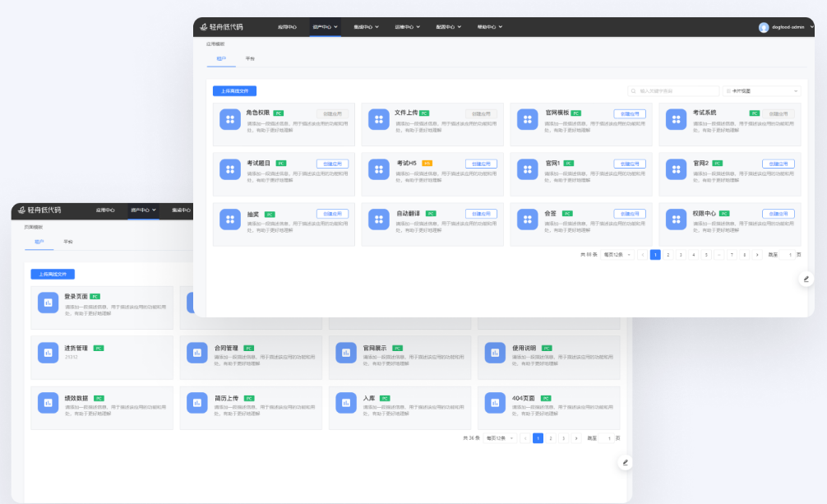827x504 pixels.
Task: Click 上传离线文件 button in back window
Action: point(53,274)
